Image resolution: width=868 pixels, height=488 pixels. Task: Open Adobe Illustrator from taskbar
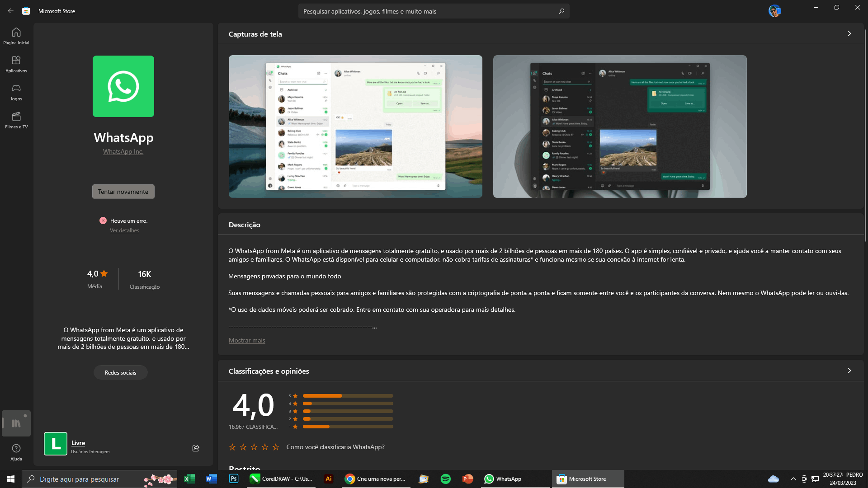pyautogui.click(x=329, y=479)
